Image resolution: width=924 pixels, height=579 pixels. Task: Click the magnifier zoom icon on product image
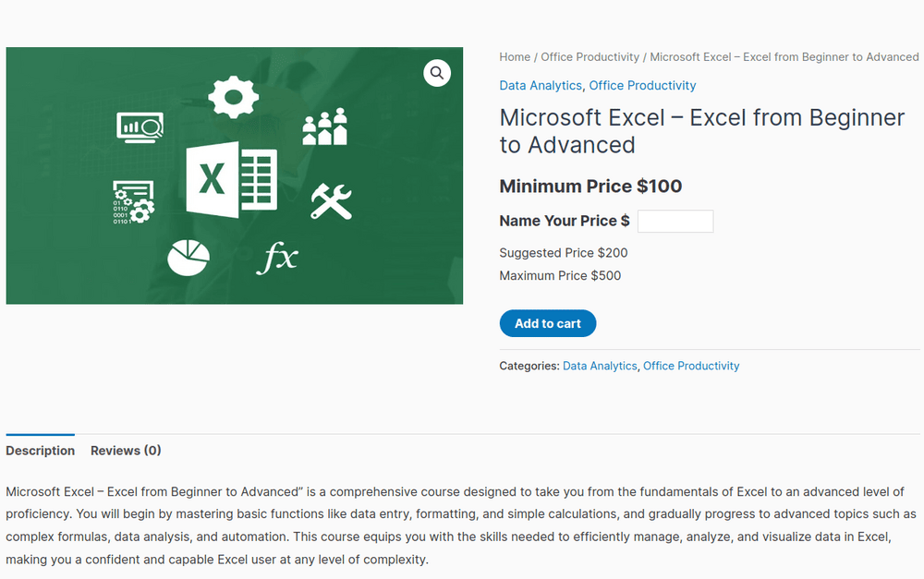(x=437, y=73)
